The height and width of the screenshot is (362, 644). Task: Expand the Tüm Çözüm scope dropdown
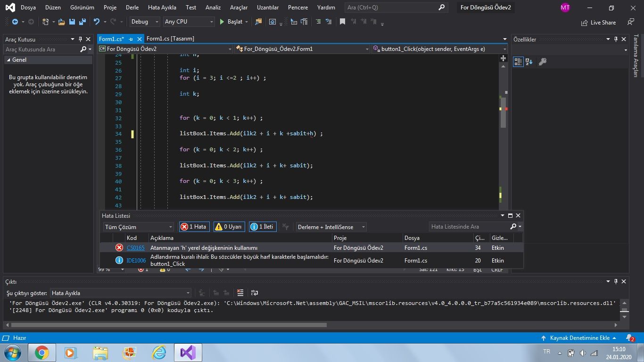click(x=139, y=227)
